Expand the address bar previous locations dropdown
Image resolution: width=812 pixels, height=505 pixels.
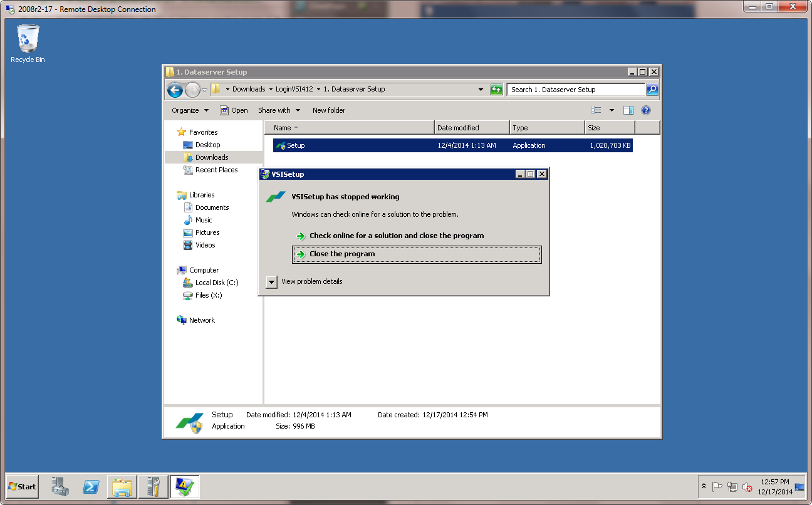click(481, 90)
